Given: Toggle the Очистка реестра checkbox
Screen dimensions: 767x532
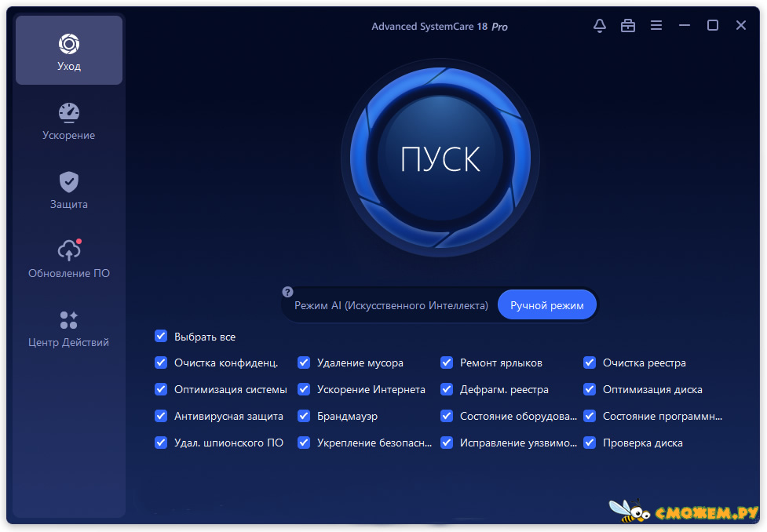Looking at the screenshot, I should (590, 363).
